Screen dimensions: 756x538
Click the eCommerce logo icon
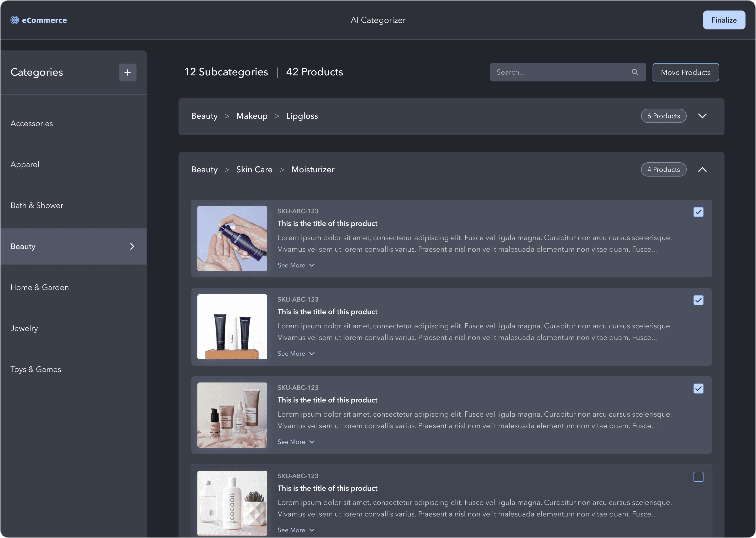pos(14,20)
